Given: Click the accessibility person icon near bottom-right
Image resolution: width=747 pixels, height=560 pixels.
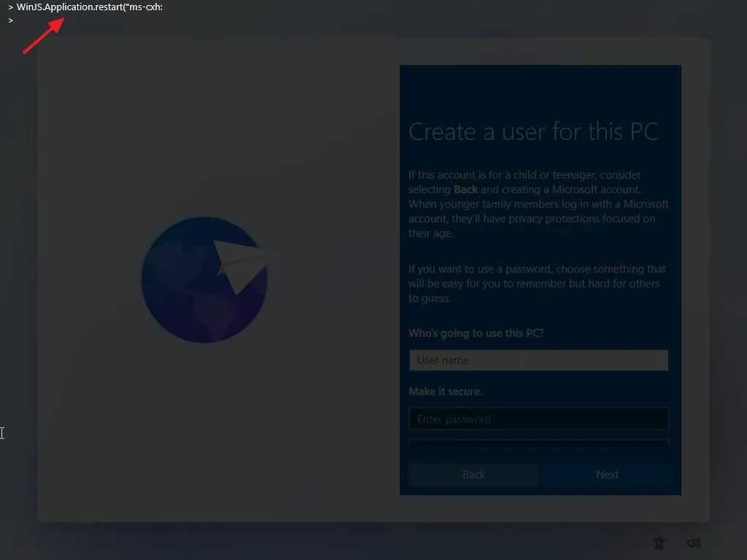Looking at the screenshot, I should [659, 542].
